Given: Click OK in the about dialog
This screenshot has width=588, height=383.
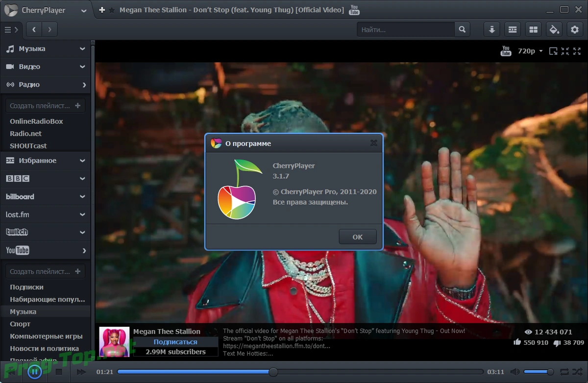Looking at the screenshot, I should click(x=358, y=237).
